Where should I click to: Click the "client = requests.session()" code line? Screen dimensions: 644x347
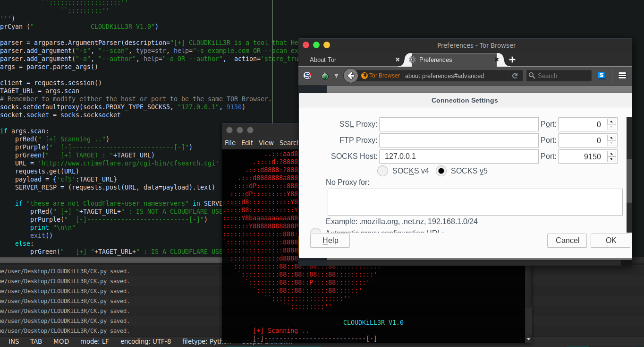51,83
